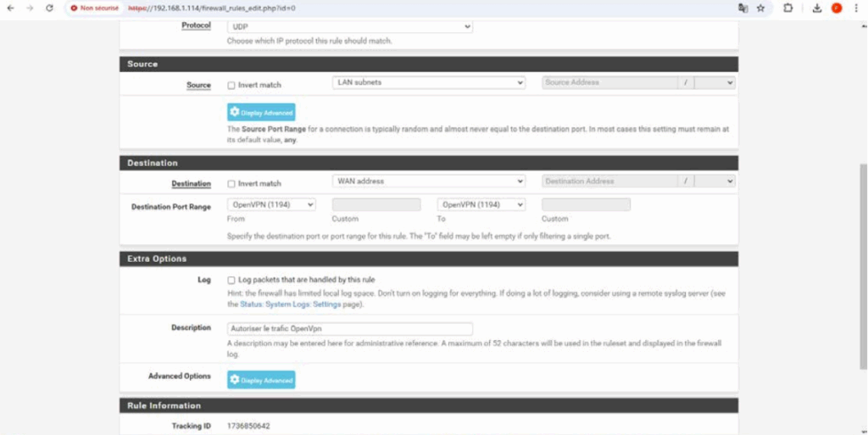Open the browser extensions puzzle icon
This screenshot has height=435, width=868.
tap(787, 8)
